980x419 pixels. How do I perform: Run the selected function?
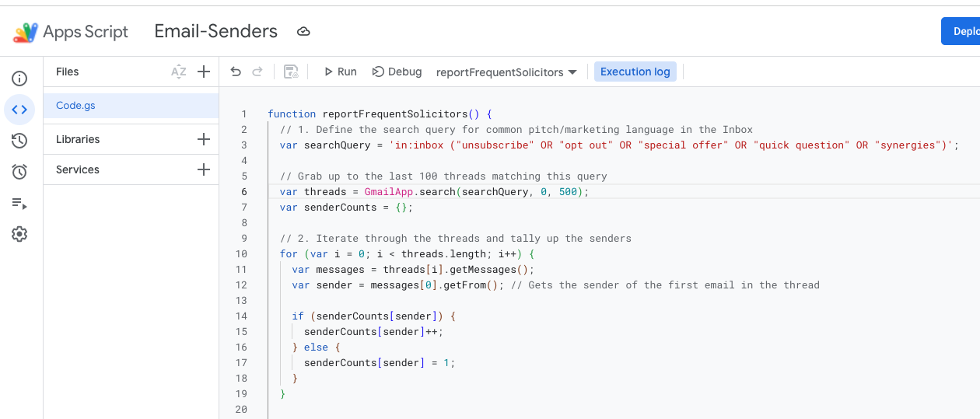(x=340, y=72)
